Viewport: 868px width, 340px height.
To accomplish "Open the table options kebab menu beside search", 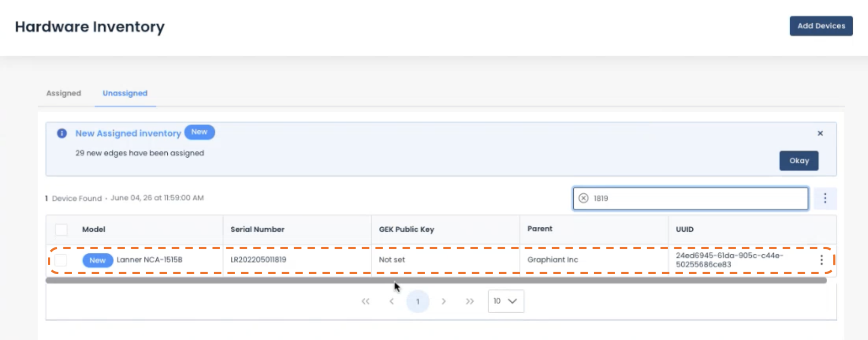I will click(825, 198).
